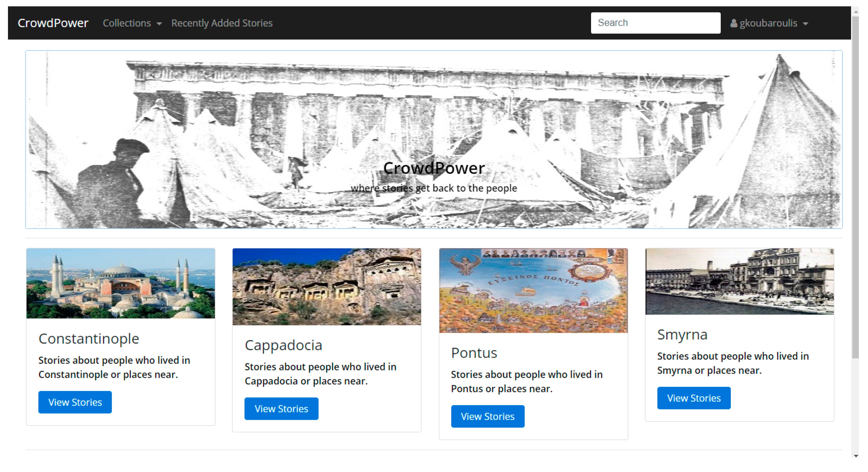Go to CrowdPower home via navbar brand
868x472 pixels.
pos(53,23)
